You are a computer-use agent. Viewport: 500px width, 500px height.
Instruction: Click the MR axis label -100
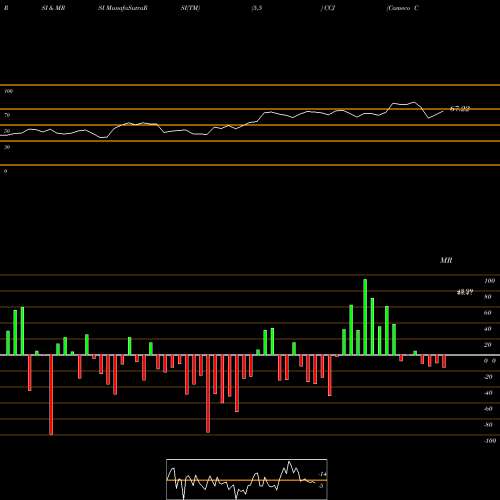(x=490, y=441)
